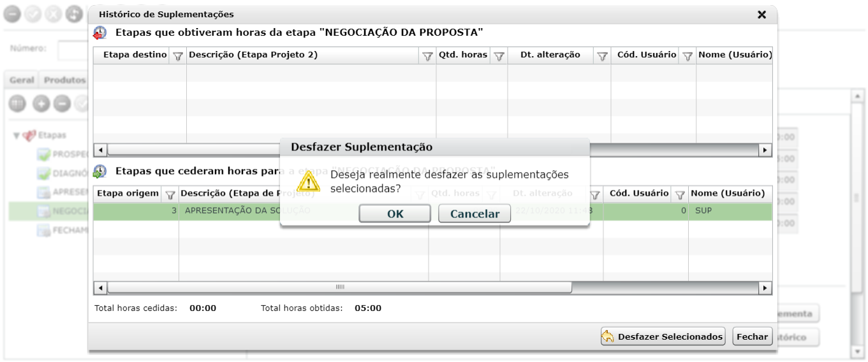Screen dimensions: 868x362
Task: Collapse the Etapas tree node
Action: click(x=16, y=135)
